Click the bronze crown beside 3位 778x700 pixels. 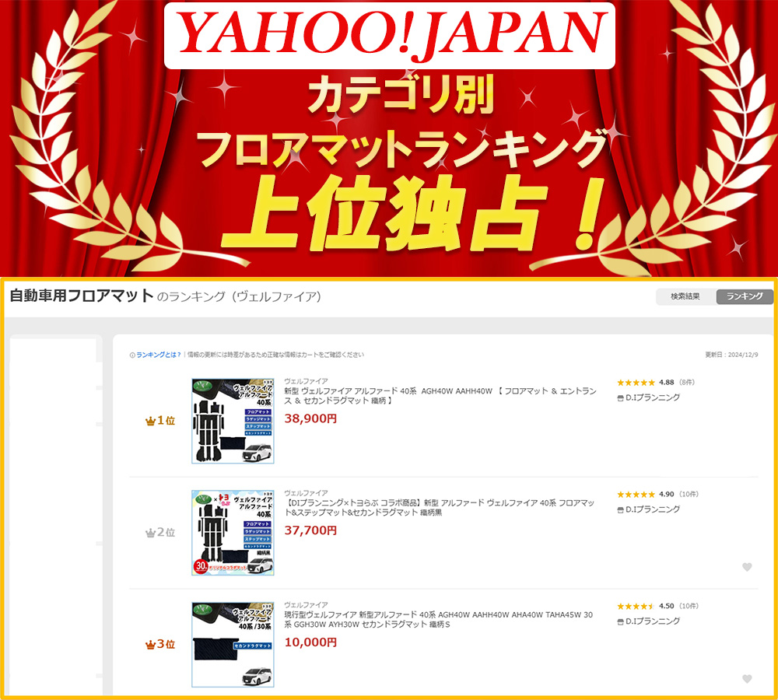[150, 645]
